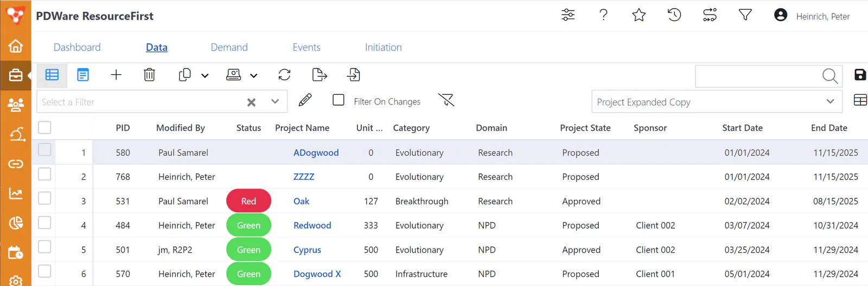Click the save disk icon

860,75
